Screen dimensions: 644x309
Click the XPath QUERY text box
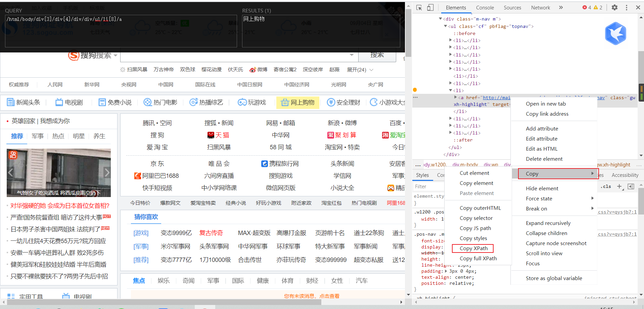(x=121, y=31)
